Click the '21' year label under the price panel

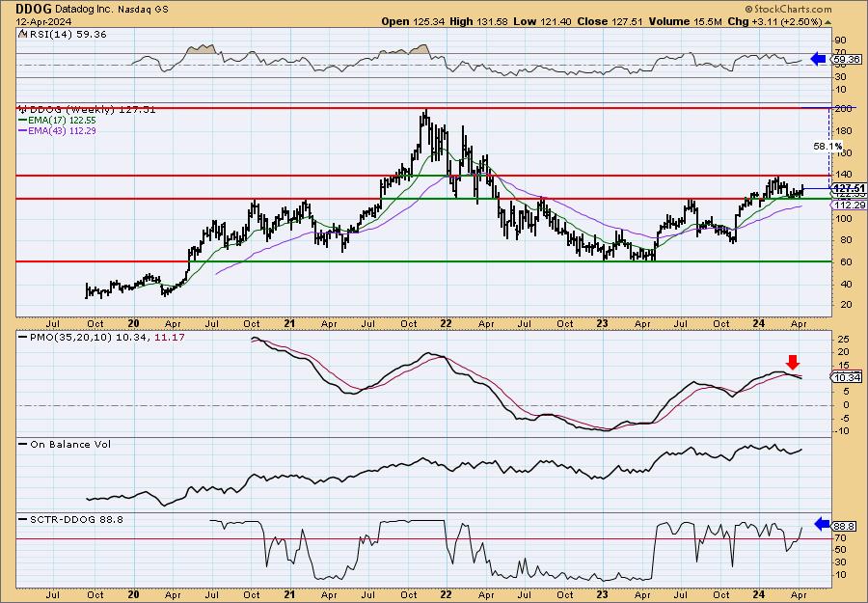click(x=289, y=324)
